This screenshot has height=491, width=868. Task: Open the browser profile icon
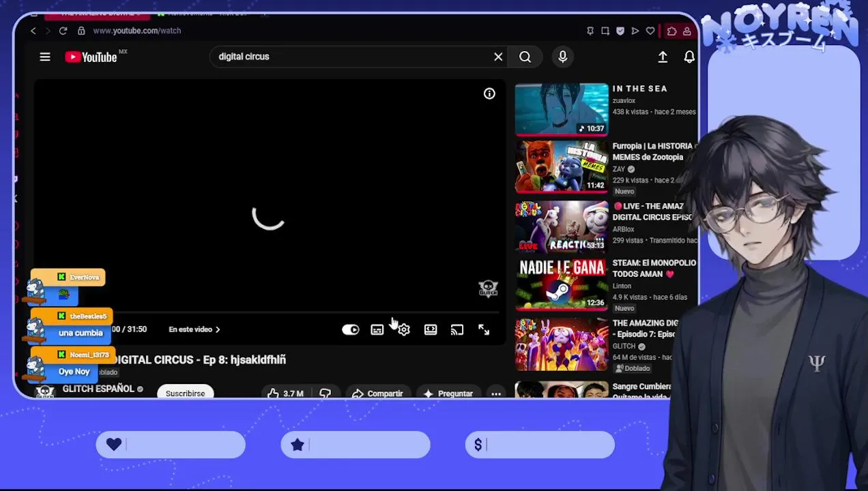pos(687,31)
